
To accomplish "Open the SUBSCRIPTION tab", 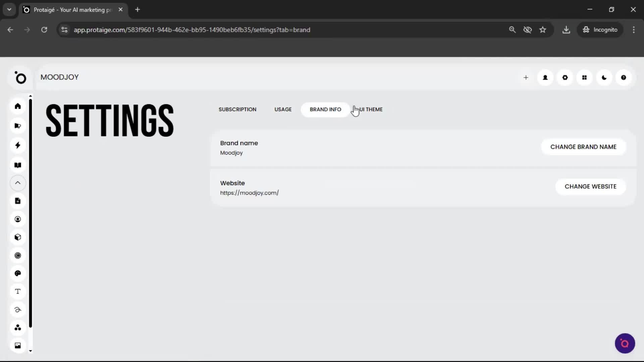I will (237, 109).
